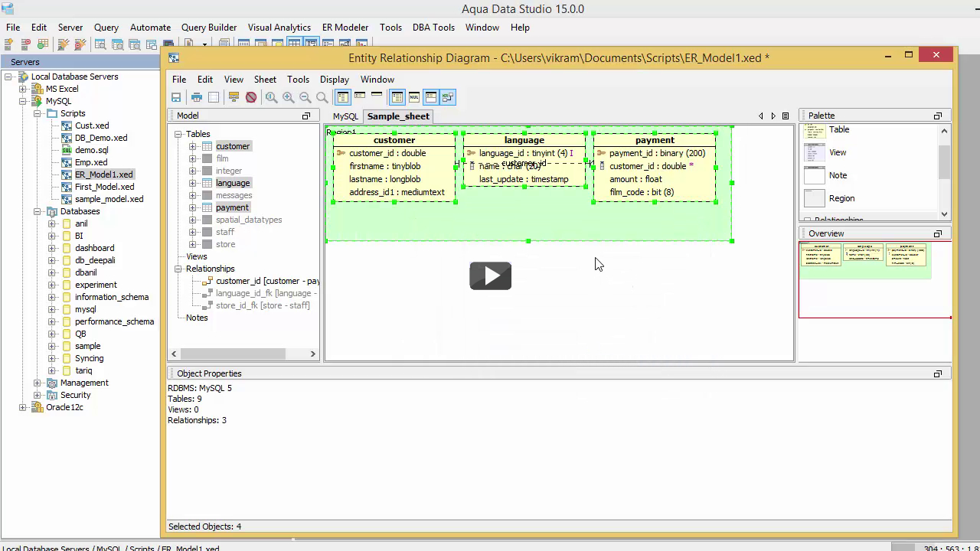
Task: Click the sheet tab scroll-right arrow
Action: pyautogui.click(x=773, y=116)
